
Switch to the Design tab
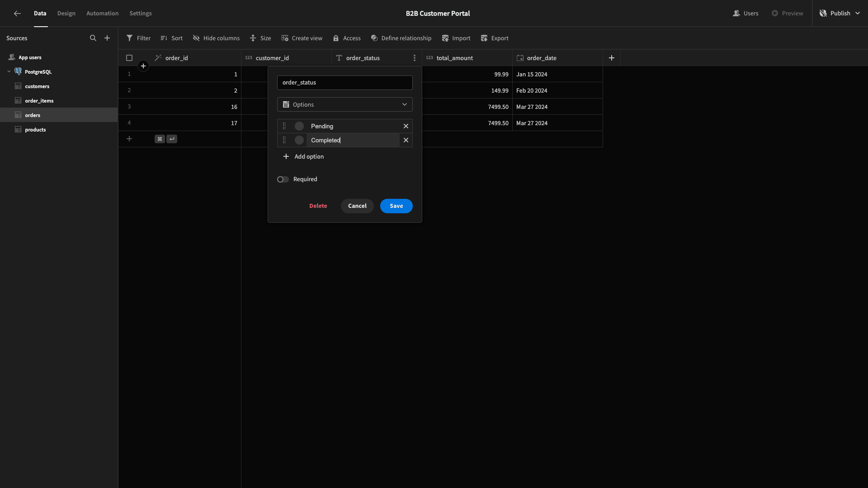66,13
